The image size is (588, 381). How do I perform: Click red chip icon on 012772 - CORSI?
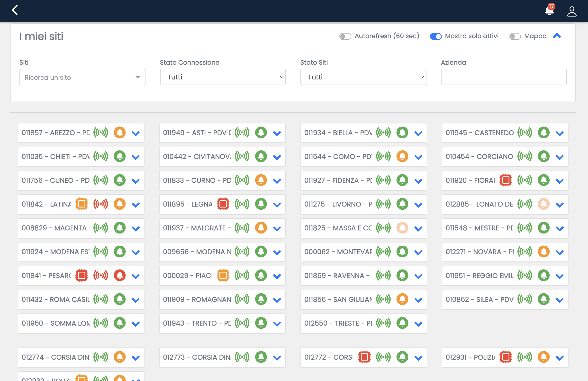[364, 357]
